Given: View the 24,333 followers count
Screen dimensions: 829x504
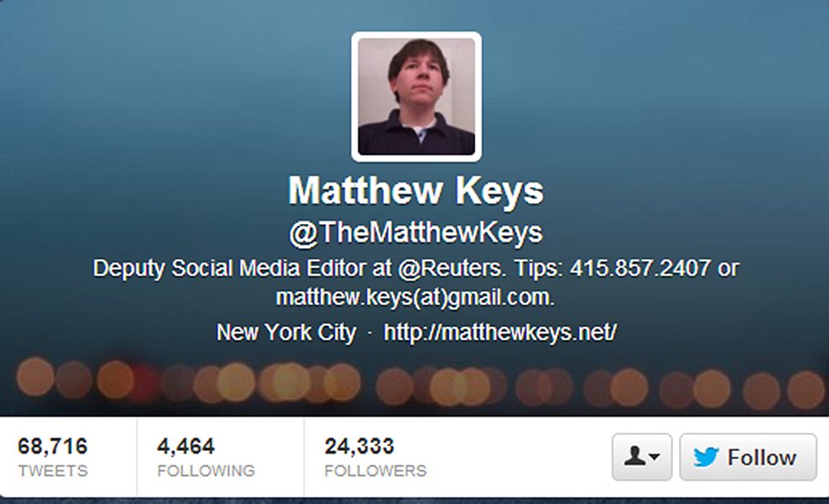Looking at the screenshot, I should (360, 447).
